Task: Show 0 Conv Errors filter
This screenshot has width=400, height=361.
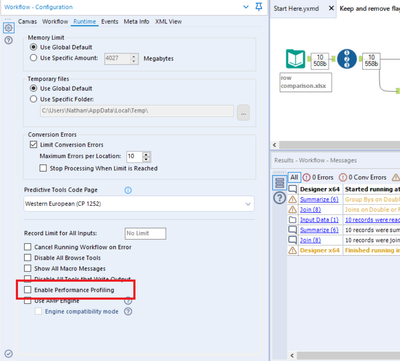Action: pos(363,177)
